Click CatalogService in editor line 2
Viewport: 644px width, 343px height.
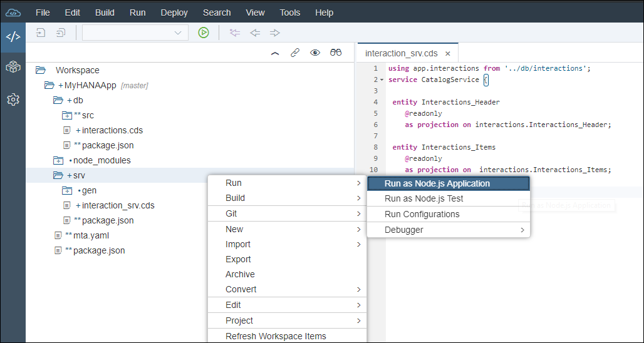tap(450, 79)
